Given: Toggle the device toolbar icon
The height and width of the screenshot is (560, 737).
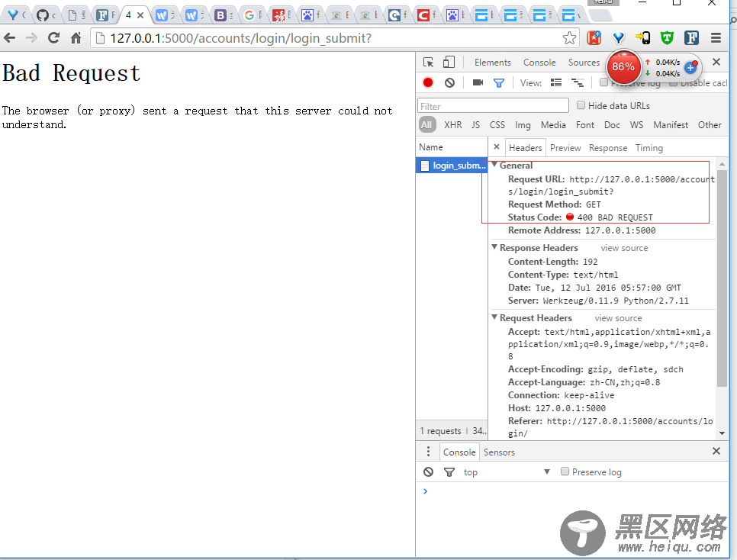Looking at the screenshot, I should pos(449,62).
